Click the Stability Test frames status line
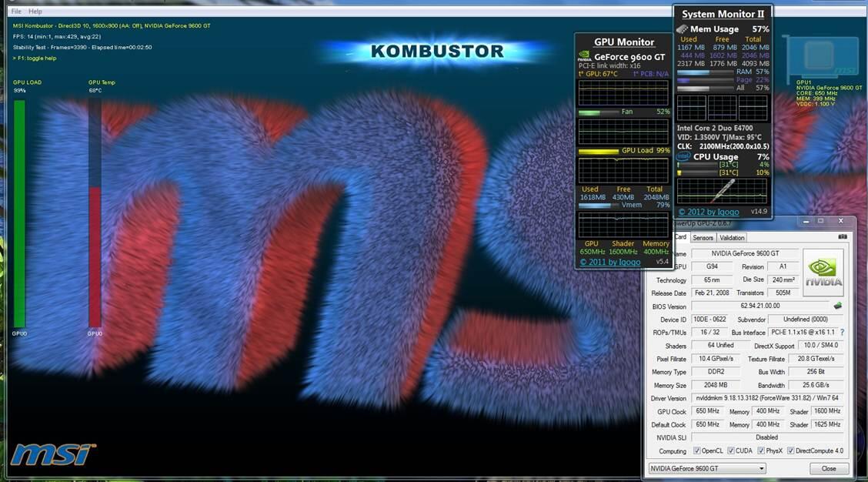 [82, 48]
